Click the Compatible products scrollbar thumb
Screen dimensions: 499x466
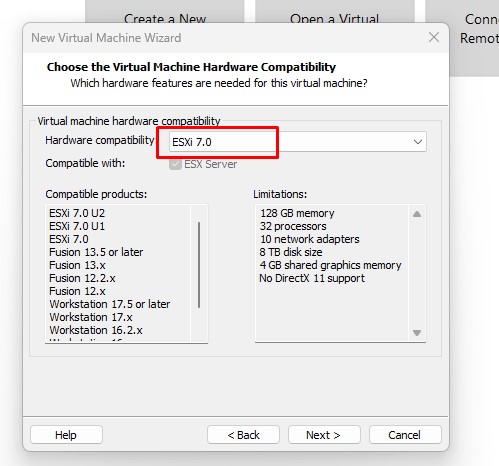point(199,265)
